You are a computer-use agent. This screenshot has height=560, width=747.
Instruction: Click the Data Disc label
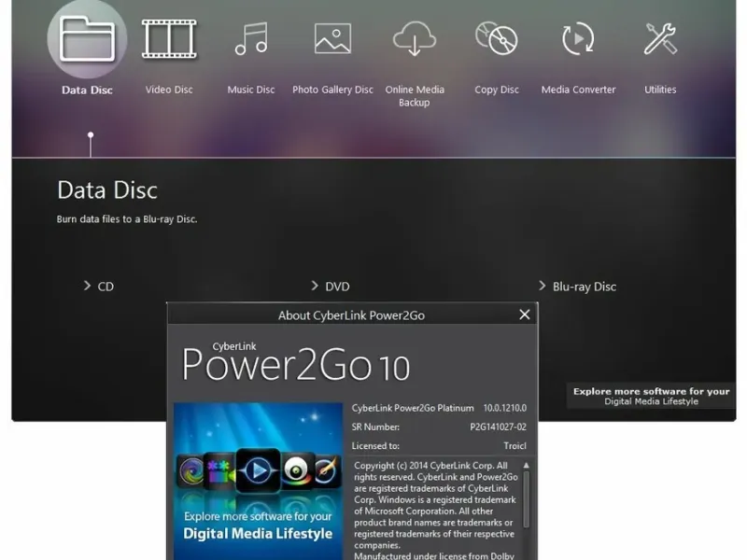[x=87, y=90]
